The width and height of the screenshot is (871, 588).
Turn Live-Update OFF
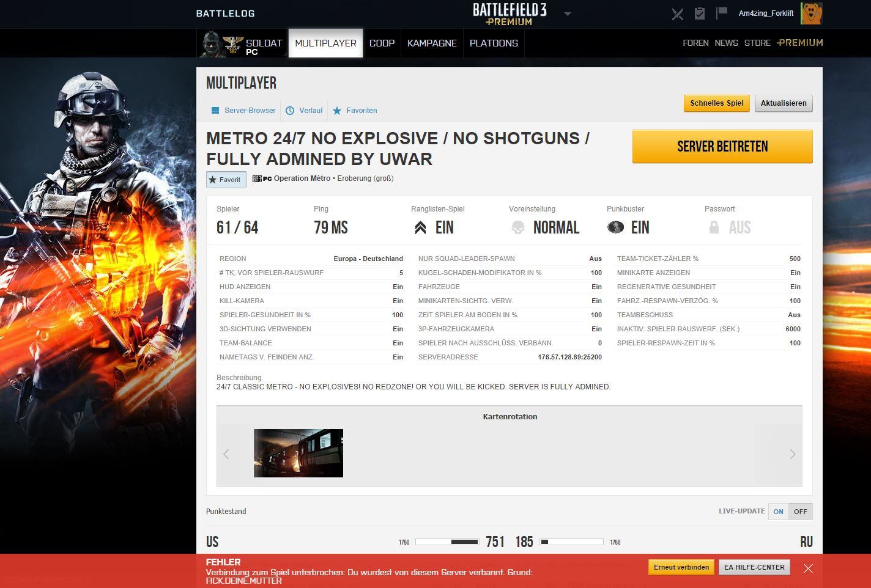click(x=800, y=512)
